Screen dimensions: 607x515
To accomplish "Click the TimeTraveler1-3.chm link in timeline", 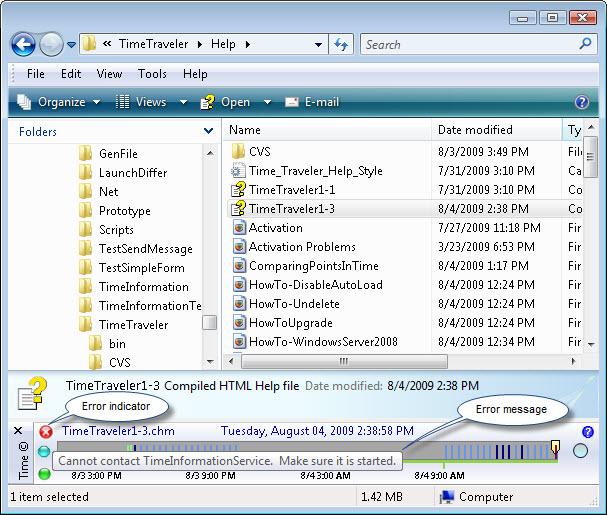I will 118,431.
